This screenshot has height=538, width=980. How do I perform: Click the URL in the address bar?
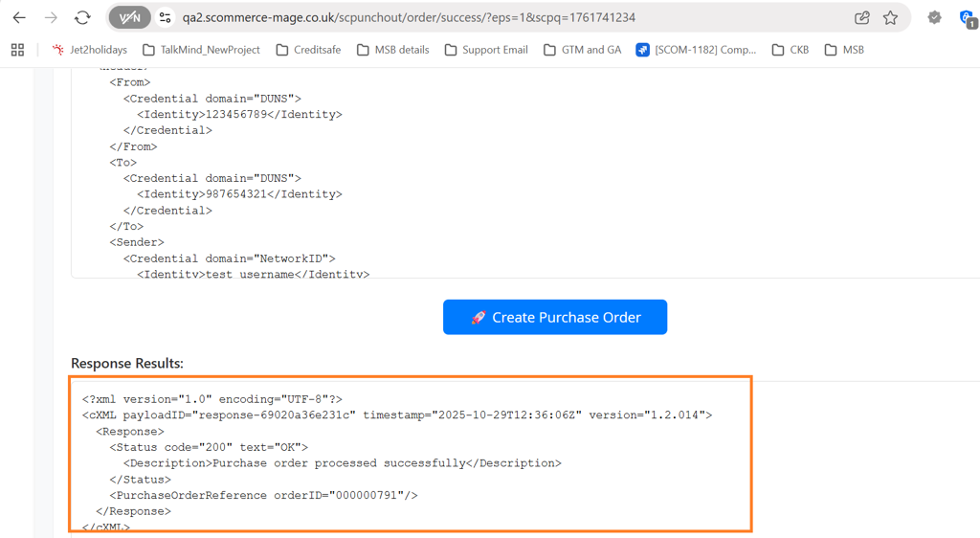[x=409, y=17]
